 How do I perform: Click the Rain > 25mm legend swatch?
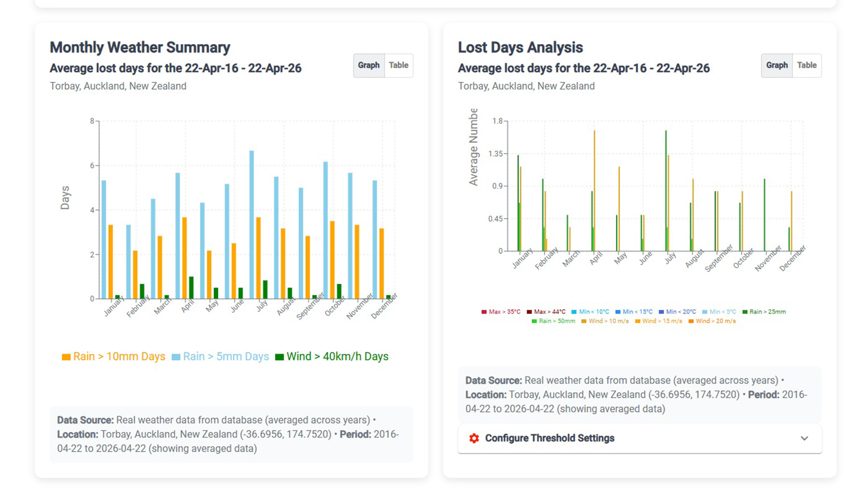tap(745, 312)
